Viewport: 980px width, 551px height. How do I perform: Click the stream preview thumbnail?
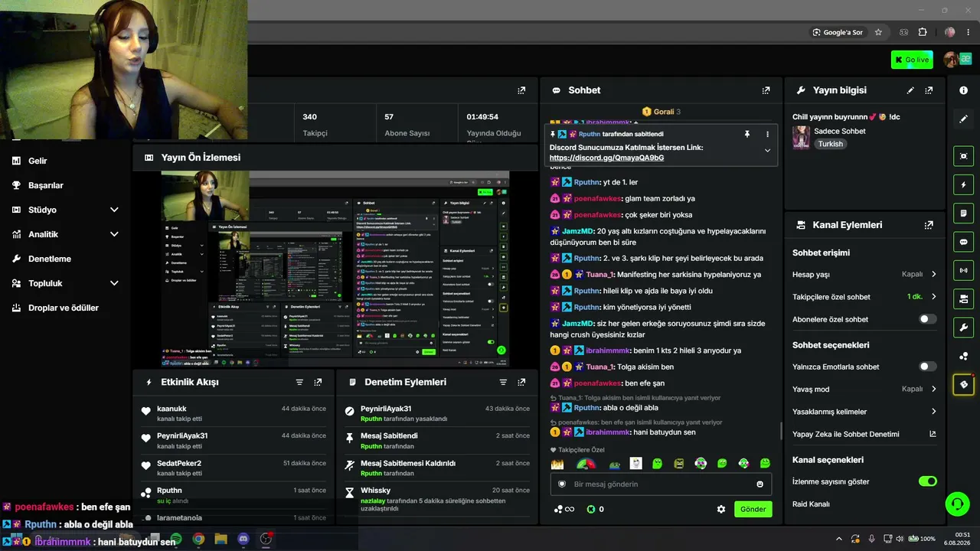(x=336, y=268)
